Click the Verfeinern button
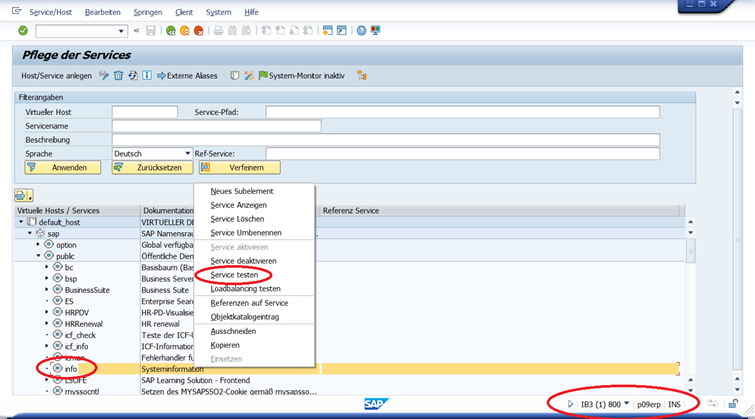This screenshot has height=419, width=755. [240, 168]
